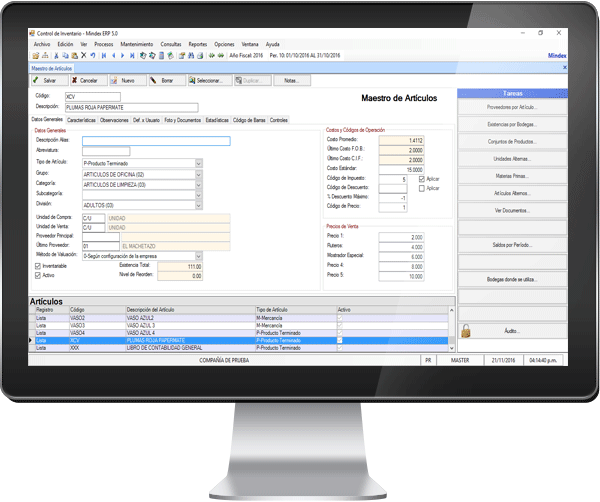The height and width of the screenshot is (502, 600).
Task: Open Proveedores por Artículo task
Action: [x=512, y=107]
